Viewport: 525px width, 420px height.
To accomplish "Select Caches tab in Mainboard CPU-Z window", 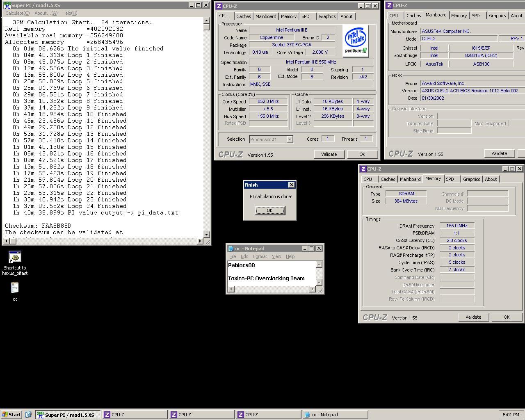I will 413,16.
